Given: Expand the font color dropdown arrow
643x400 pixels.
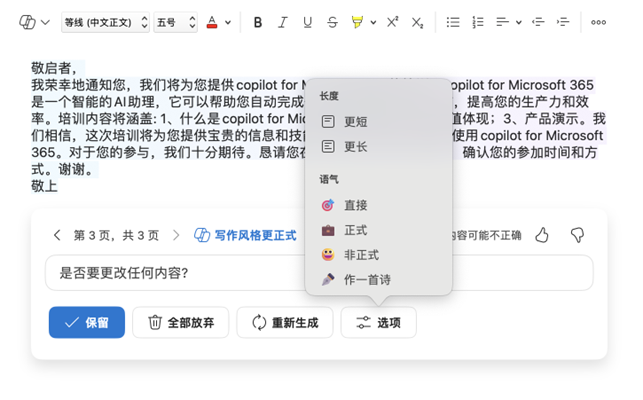Looking at the screenshot, I should tap(228, 23).
